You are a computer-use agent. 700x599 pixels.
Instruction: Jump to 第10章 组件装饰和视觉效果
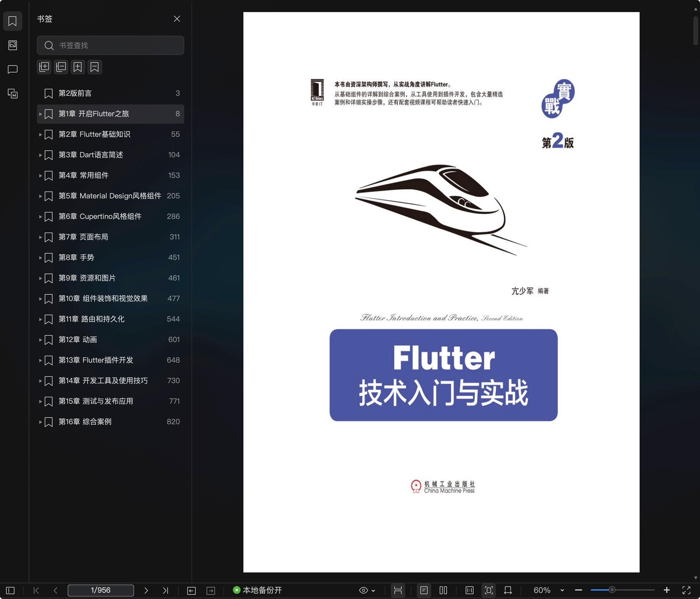click(111, 299)
